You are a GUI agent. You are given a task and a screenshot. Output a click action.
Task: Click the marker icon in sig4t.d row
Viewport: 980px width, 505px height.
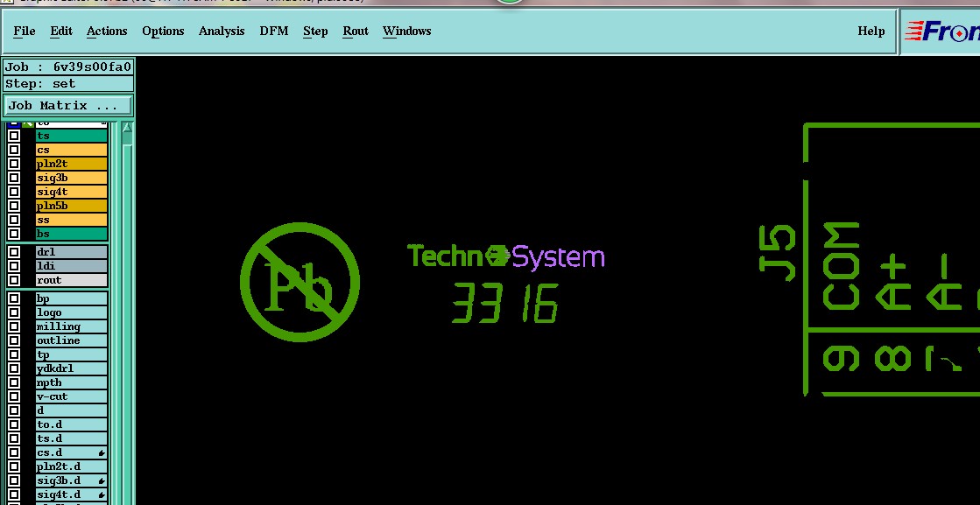(102, 495)
